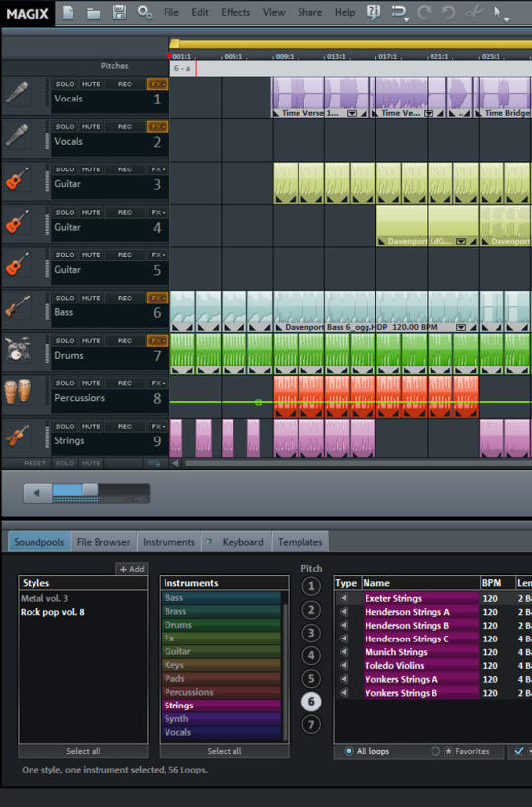Expand FX menu on Guitar track 3
Screen dimensions: 532x807
point(157,168)
